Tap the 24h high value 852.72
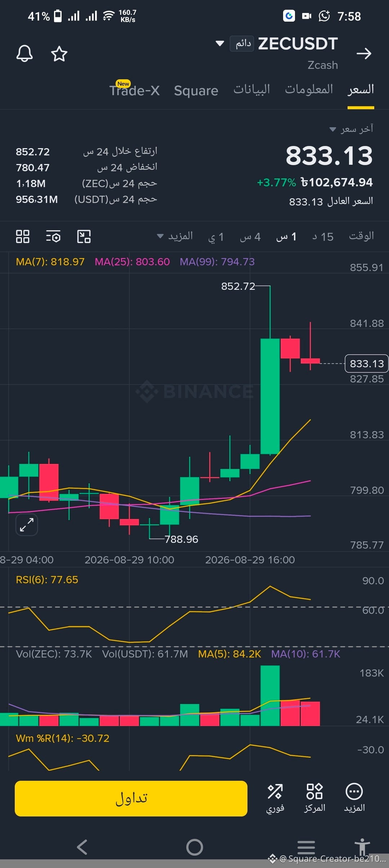Image resolution: width=389 pixels, height=868 pixels. pos(33,152)
